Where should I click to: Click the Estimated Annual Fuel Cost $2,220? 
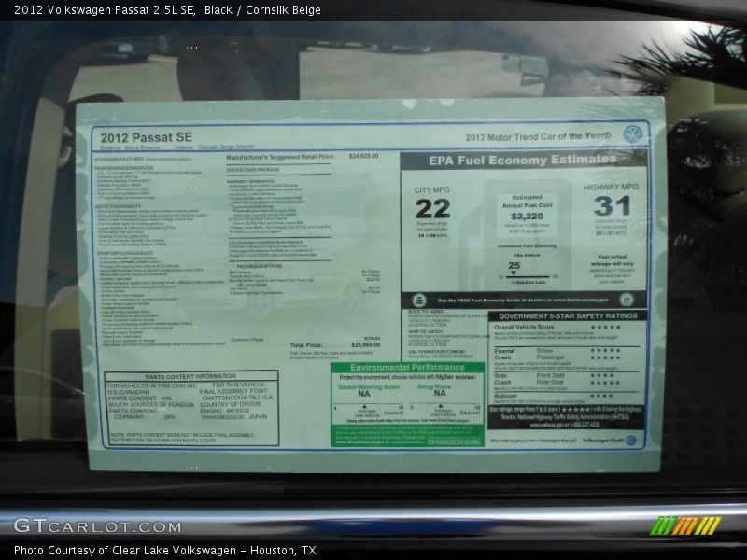click(x=527, y=214)
